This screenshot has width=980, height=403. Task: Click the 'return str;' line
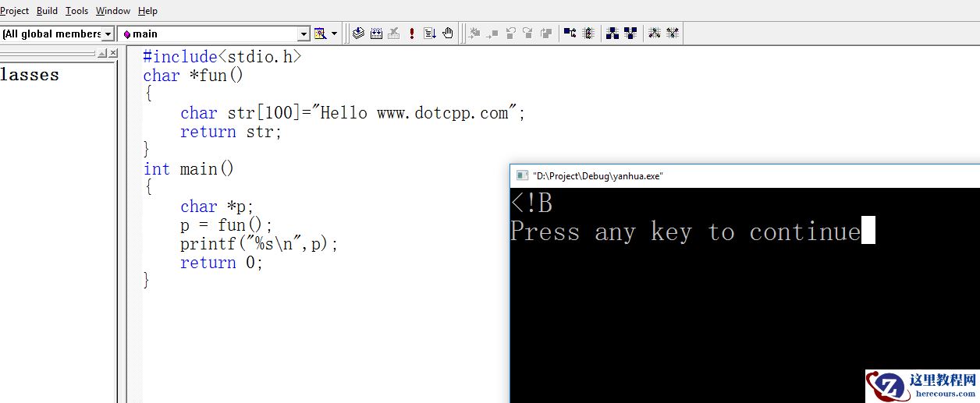pos(231,132)
